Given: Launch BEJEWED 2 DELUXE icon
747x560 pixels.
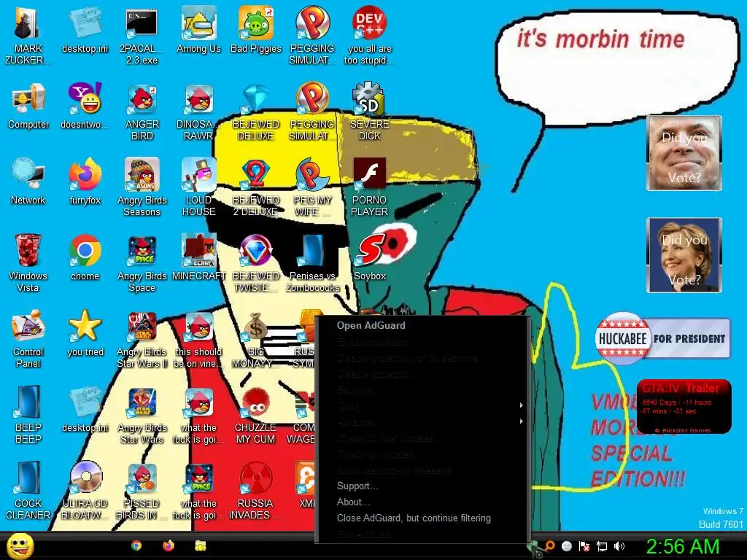Looking at the screenshot, I should pyautogui.click(x=256, y=187).
